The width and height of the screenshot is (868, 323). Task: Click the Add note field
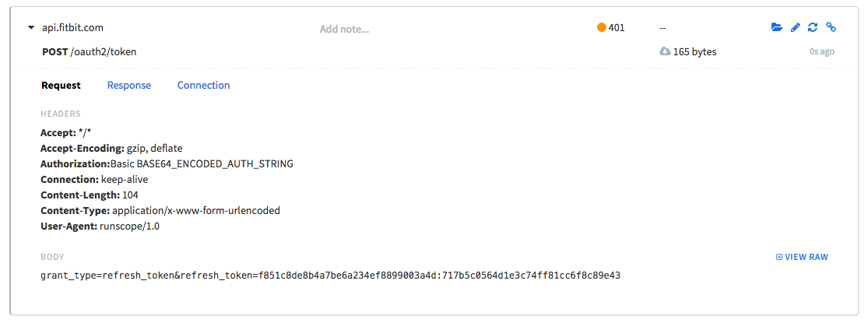point(344,29)
